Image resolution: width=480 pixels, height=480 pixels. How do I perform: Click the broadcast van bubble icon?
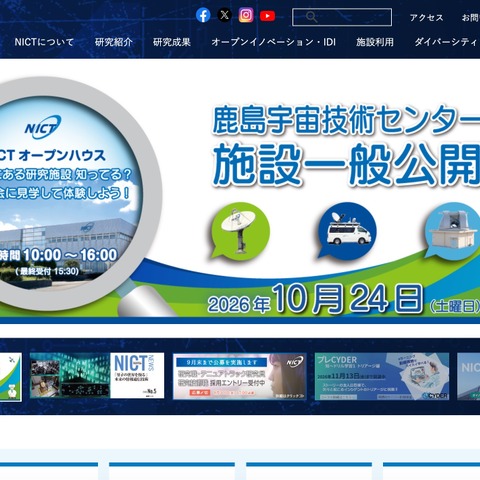click(347, 231)
